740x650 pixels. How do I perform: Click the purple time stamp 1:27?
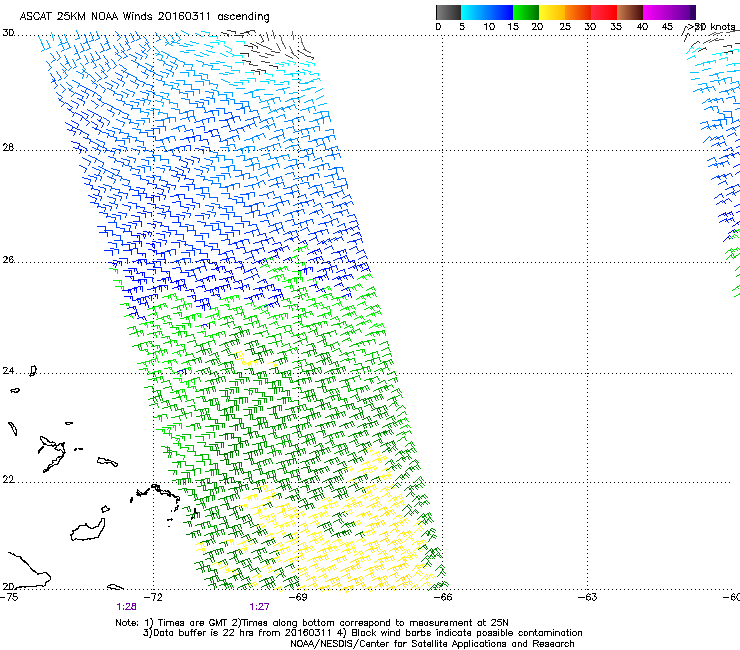260,607
